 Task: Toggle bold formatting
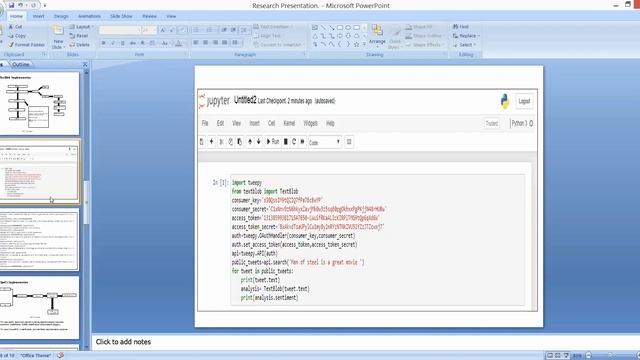(x=104, y=43)
